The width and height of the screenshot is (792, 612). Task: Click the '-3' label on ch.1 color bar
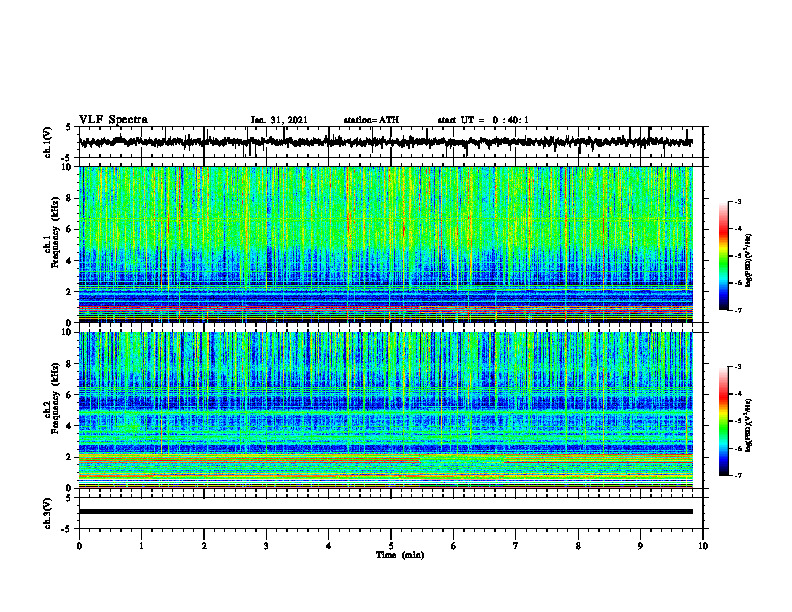737,202
